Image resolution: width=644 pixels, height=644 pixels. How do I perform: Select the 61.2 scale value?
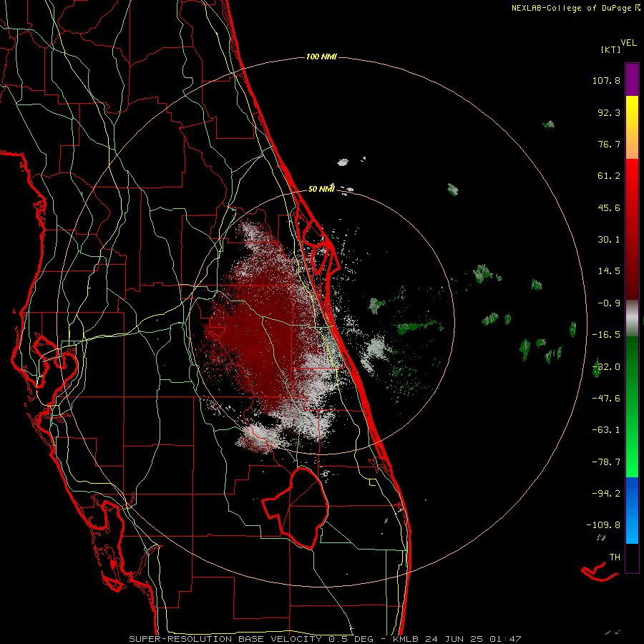[609, 176]
